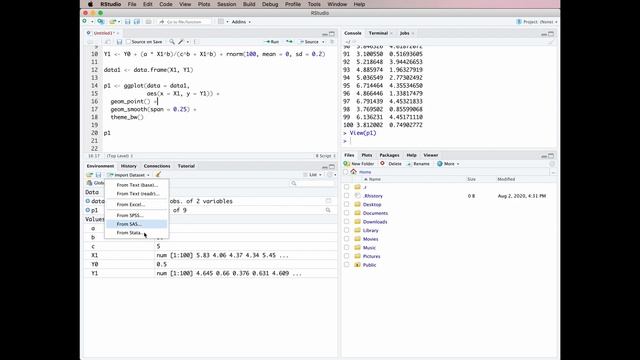This screenshot has width=640, height=360.
Task: Click the Save workspace icon in Environment
Action: pyautogui.click(x=98, y=175)
